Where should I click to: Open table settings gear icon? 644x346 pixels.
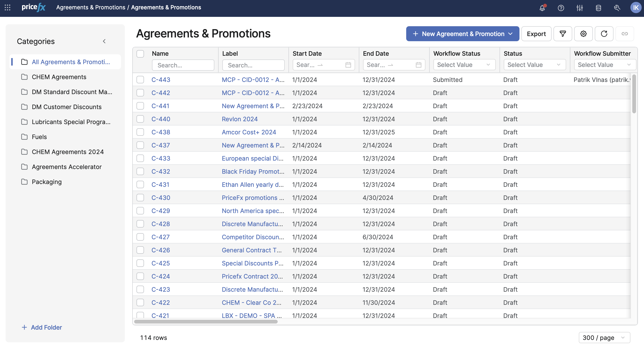click(x=583, y=34)
